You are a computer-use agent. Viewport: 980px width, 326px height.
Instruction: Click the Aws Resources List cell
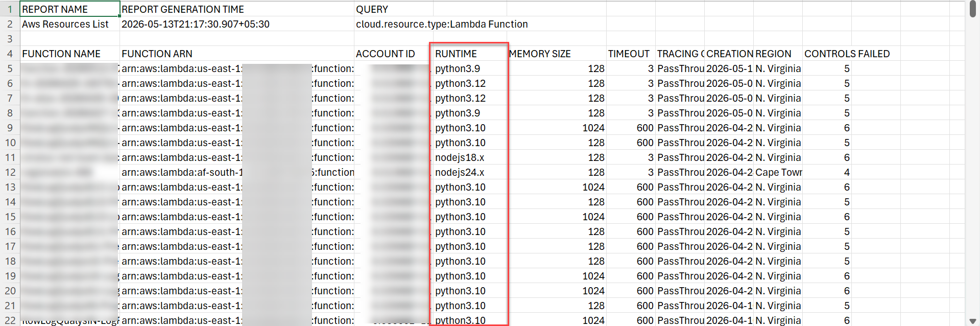point(69,24)
